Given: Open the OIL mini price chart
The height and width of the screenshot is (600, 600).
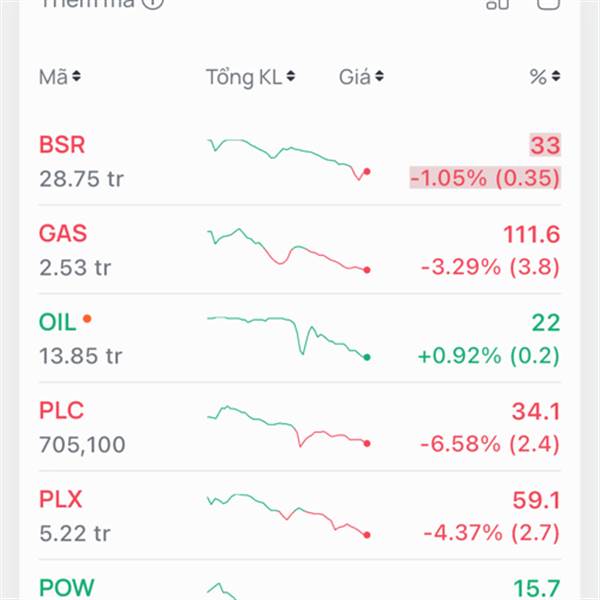Looking at the screenshot, I should 288,336.
